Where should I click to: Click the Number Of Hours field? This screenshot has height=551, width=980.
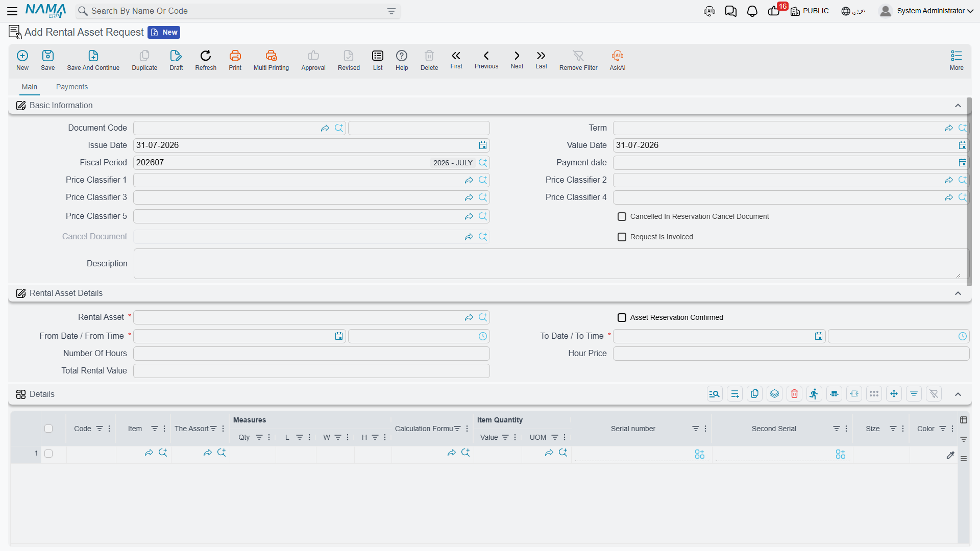311,354
